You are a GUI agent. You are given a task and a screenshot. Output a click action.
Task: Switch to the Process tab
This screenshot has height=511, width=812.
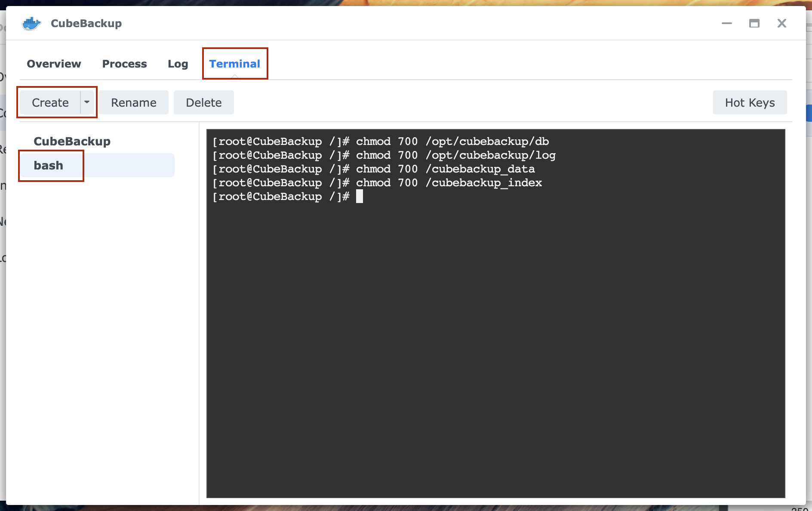[x=124, y=64]
